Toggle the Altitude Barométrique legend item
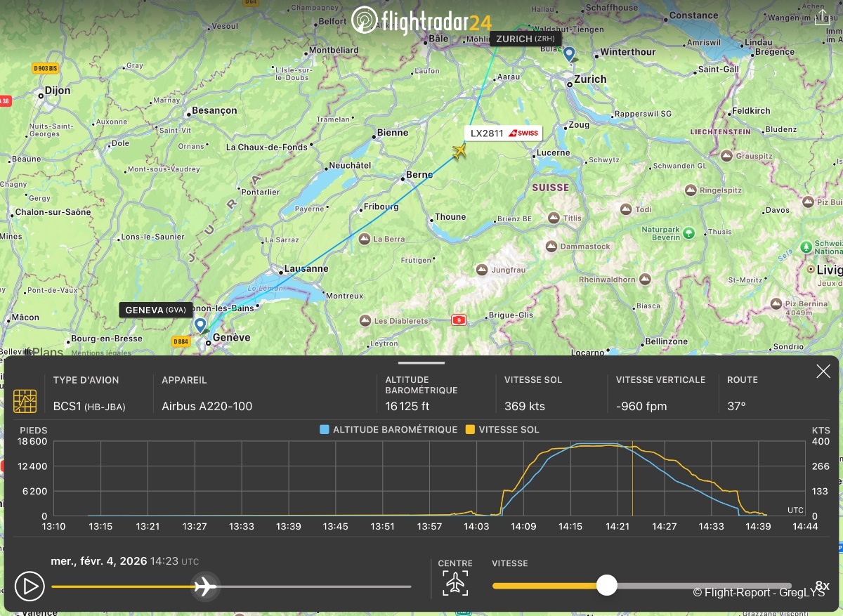843x616 pixels. point(388,429)
